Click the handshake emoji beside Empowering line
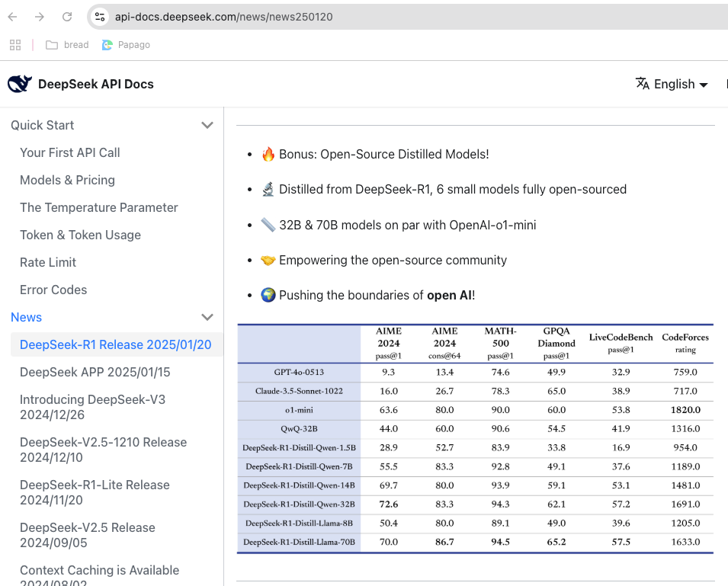 (x=268, y=261)
